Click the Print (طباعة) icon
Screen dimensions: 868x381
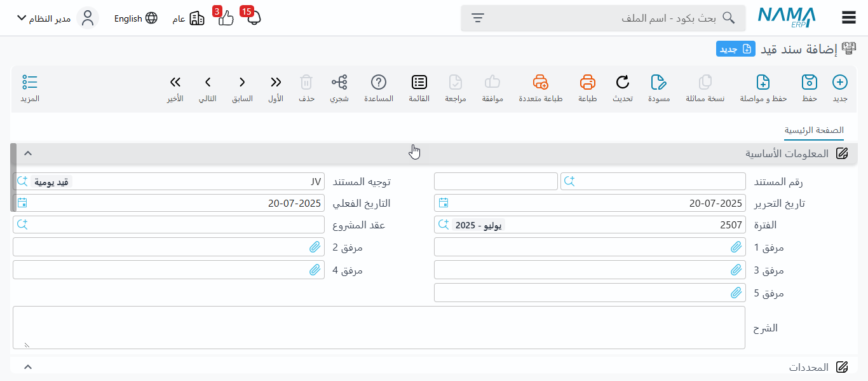pos(588,83)
